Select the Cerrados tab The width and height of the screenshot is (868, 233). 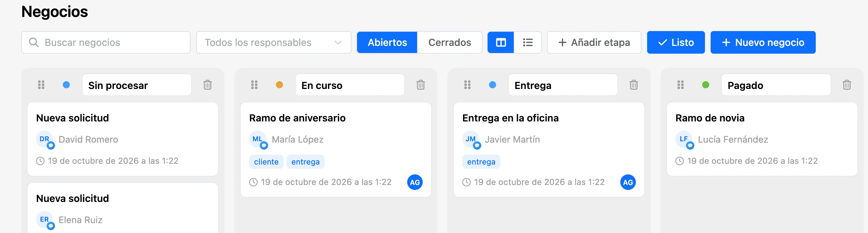tap(450, 42)
